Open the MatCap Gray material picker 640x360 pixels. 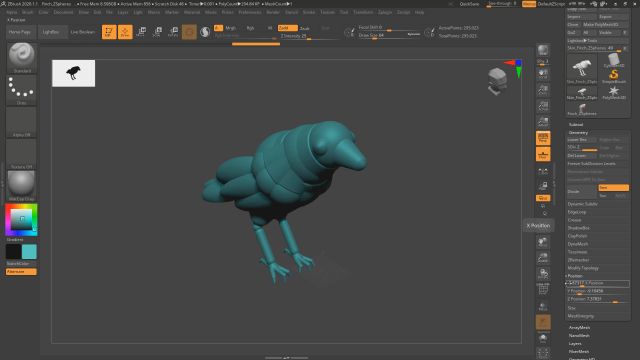[21, 186]
